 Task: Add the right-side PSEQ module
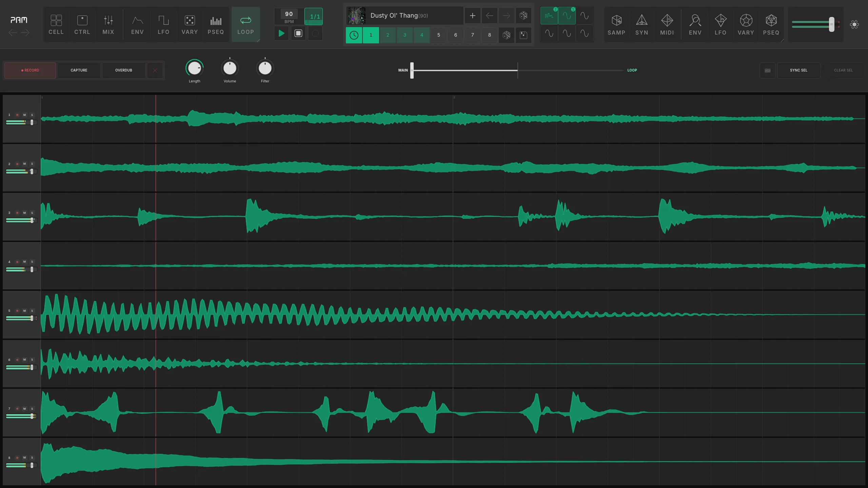[771, 24]
